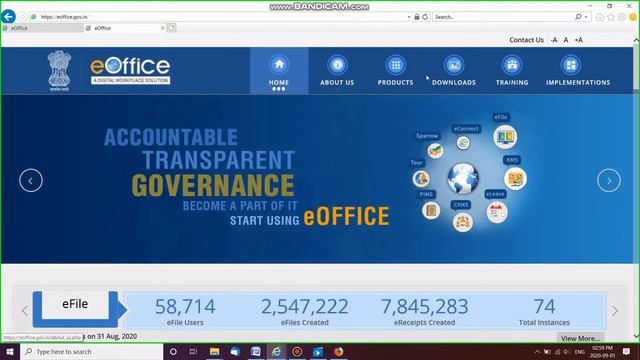This screenshot has width=640, height=360.
Task: Open Task View on taskbar
Action: (x=193, y=351)
